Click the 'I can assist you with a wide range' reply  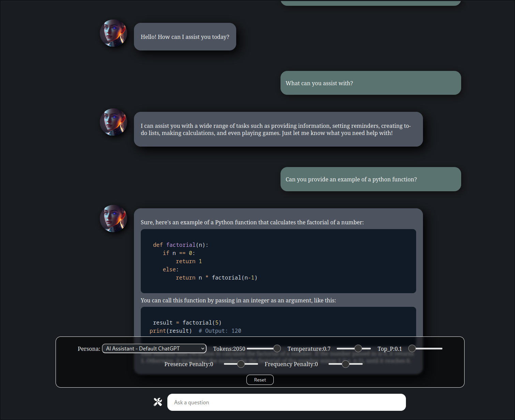[x=278, y=129]
